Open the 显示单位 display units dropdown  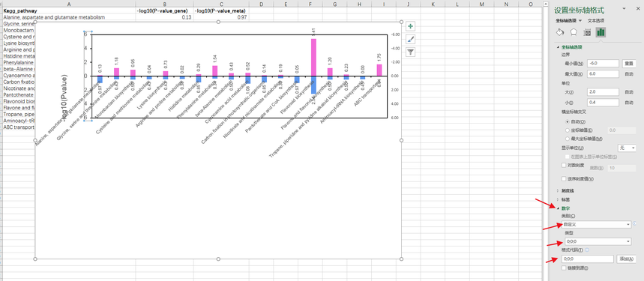coord(627,148)
